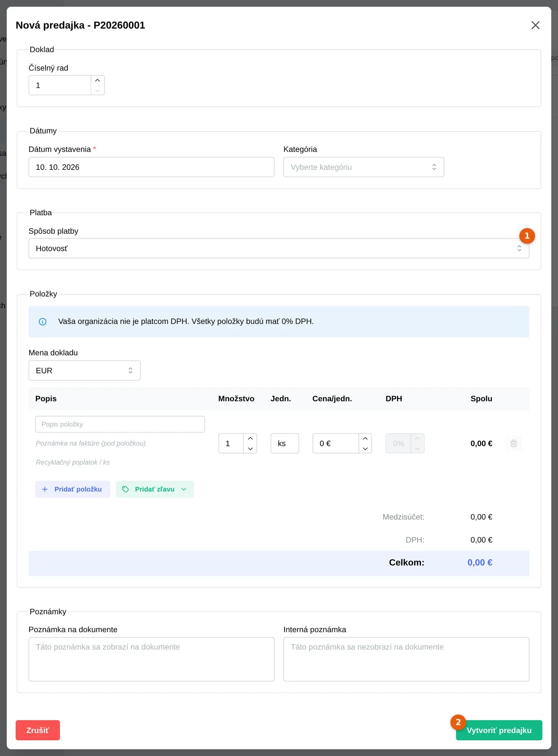The width and height of the screenshot is (558, 756).
Task: Open the Mena dokladu EUR dropdown
Action: click(x=84, y=370)
